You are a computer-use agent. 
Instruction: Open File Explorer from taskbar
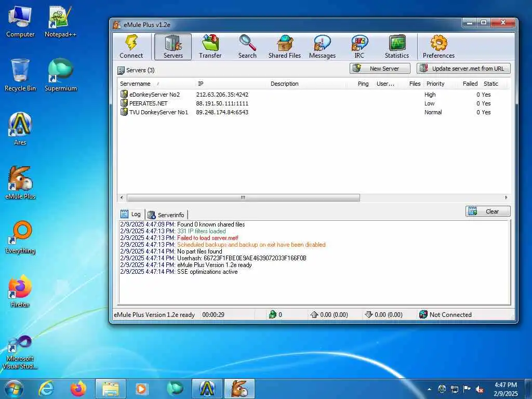coord(111,389)
